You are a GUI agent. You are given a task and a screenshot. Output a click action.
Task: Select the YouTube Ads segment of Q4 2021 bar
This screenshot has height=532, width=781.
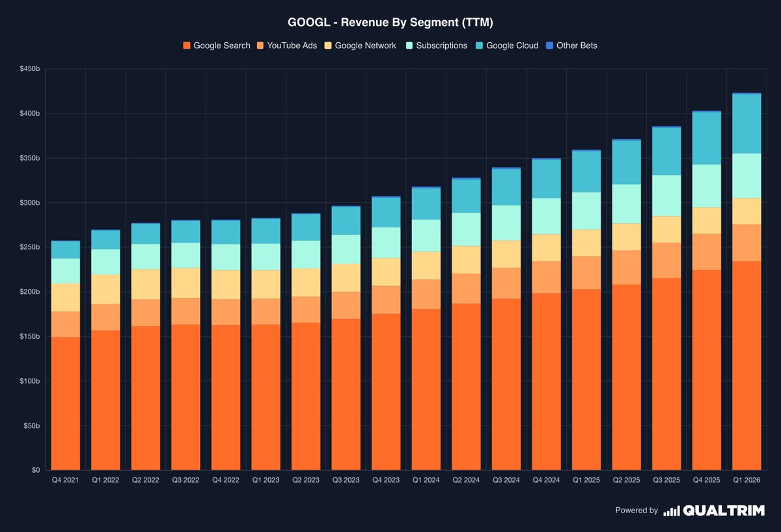pyautogui.click(x=66, y=325)
